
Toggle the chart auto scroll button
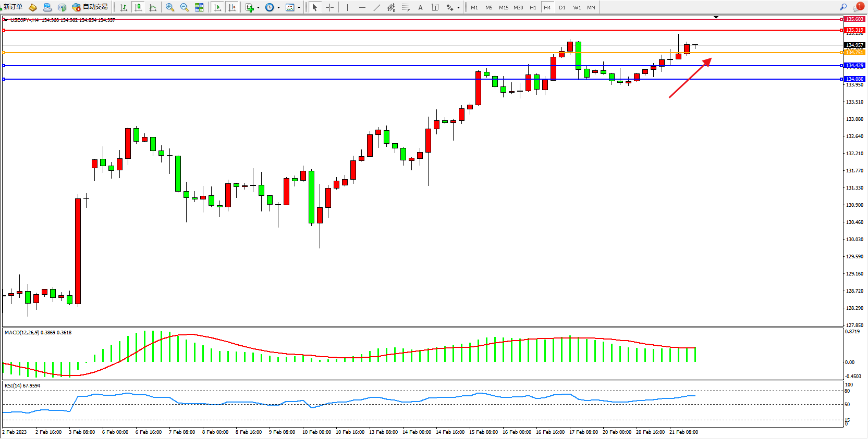click(x=217, y=7)
